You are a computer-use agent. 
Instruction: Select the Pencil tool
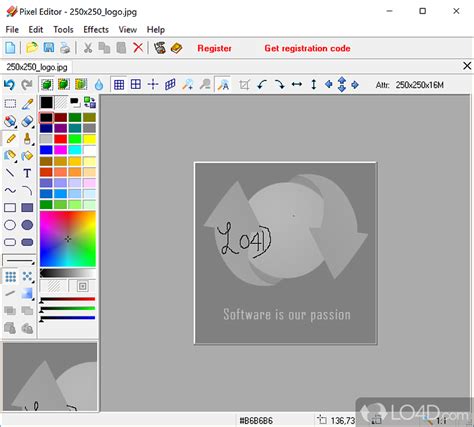coord(10,138)
